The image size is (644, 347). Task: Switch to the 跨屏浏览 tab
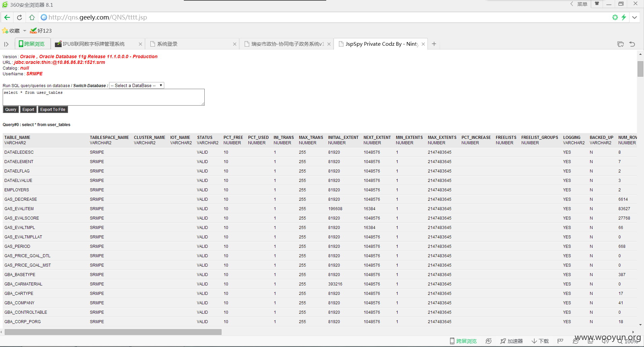coord(32,44)
